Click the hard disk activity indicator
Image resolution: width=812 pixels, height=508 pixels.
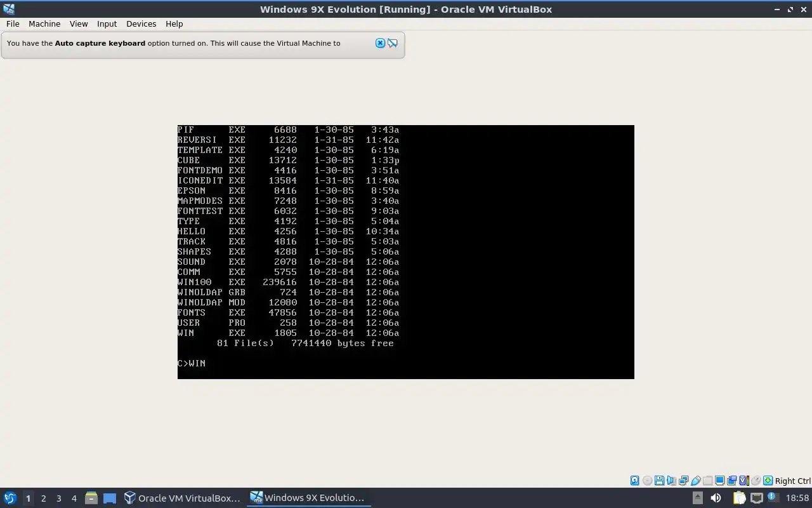click(634, 481)
